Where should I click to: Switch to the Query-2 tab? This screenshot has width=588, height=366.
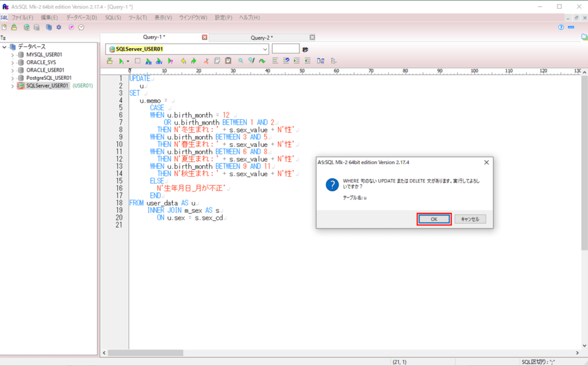(262, 37)
